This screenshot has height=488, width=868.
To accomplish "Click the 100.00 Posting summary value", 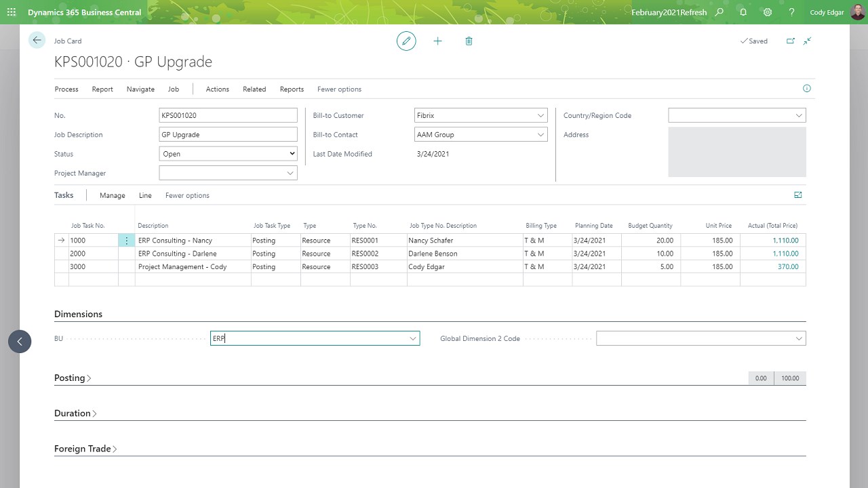I will coord(790,378).
